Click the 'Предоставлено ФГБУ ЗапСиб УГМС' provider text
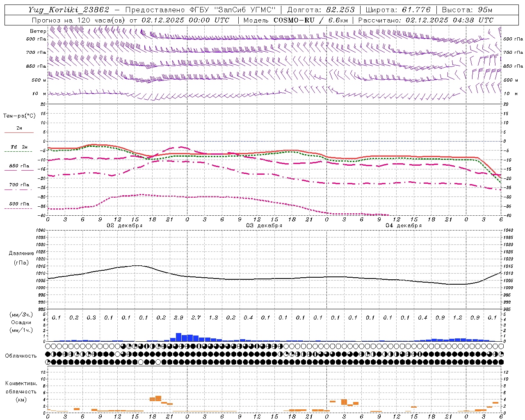The height and width of the screenshot is (420, 525). [200, 10]
